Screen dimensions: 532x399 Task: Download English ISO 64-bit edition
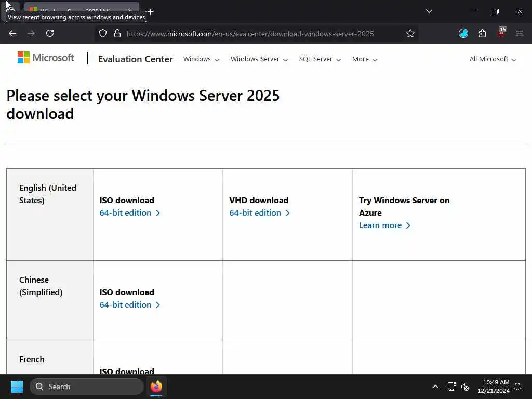[129, 212]
